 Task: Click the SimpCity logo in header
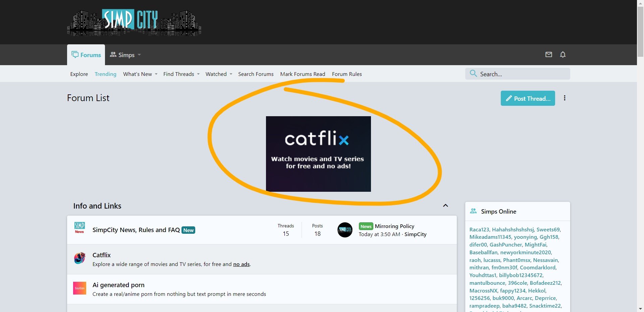coord(134,22)
